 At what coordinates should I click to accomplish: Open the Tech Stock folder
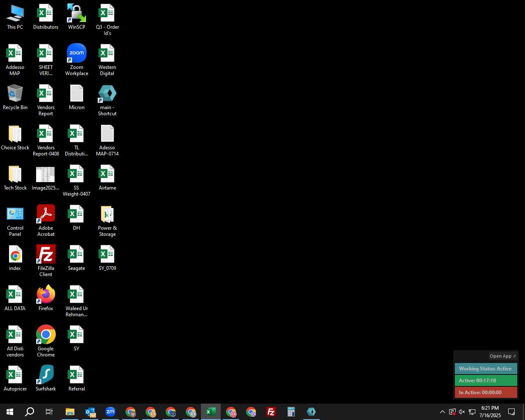click(x=15, y=178)
